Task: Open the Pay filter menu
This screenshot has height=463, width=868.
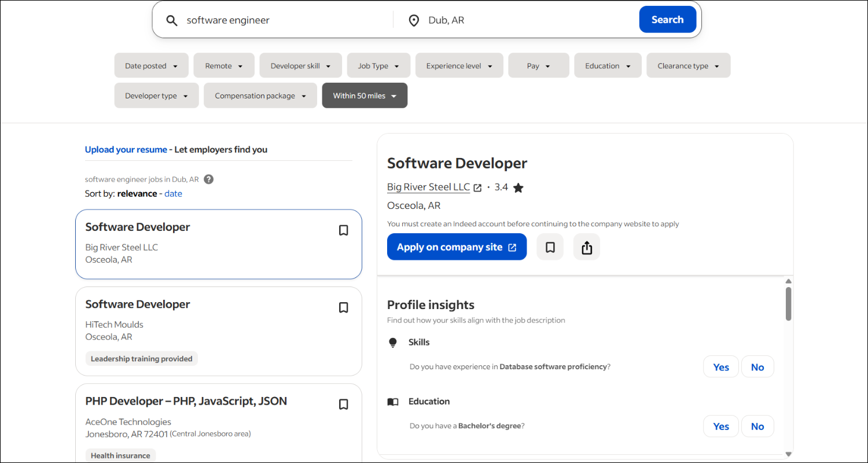Action: [538, 65]
